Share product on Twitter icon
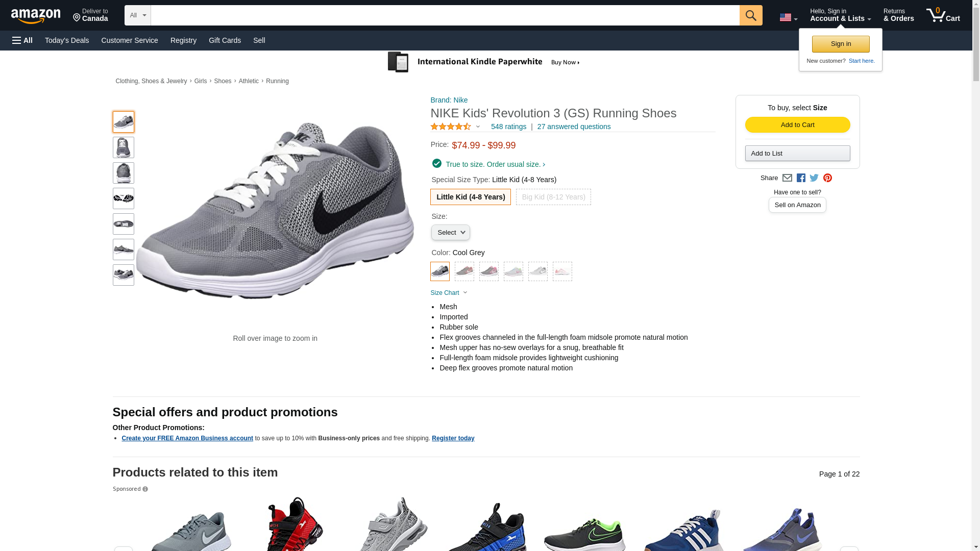The height and width of the screenshot is (551, 980). [x=814, y=178]
